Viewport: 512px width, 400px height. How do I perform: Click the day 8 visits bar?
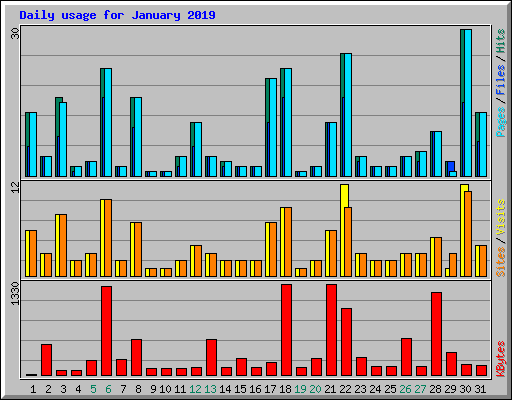[132, 249]
